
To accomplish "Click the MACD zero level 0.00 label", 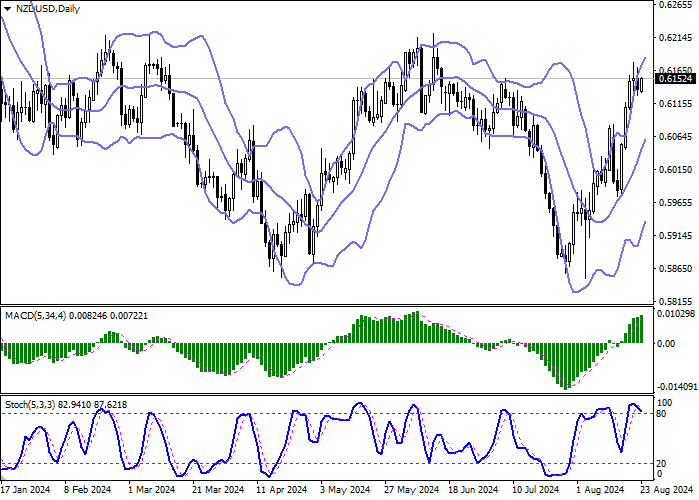I will [666, 344].
